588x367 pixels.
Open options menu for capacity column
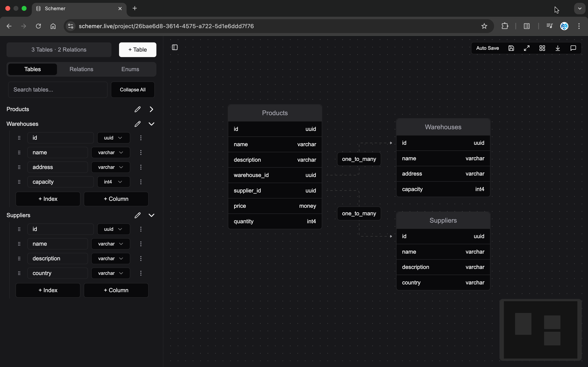tap(141, 182)
